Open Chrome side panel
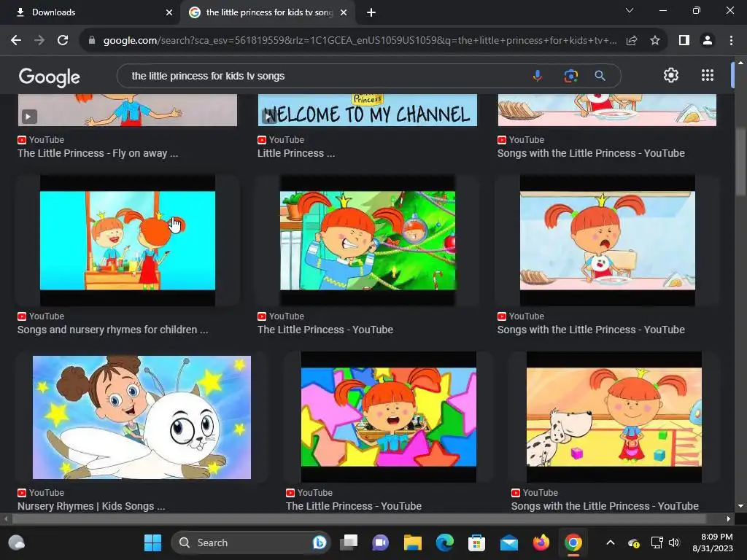This screenshot has width=747, height=560. 684,41
